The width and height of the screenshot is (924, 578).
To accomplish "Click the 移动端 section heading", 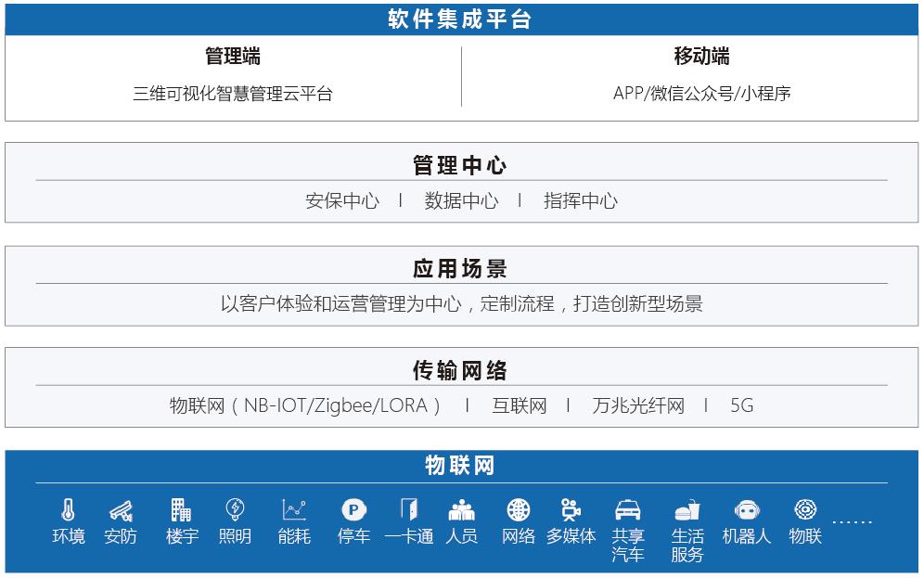I will pos(701,57).
